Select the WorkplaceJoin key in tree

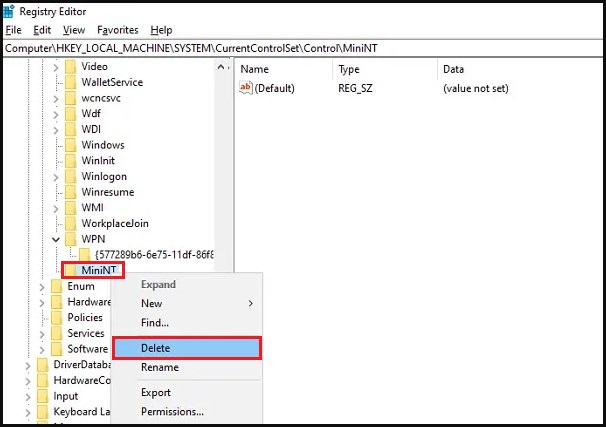[114, 223]
